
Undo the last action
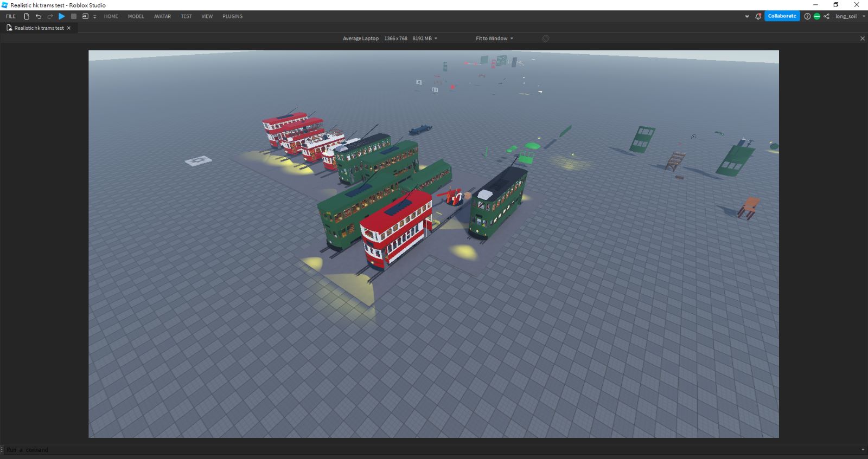(x=39, y=16)
